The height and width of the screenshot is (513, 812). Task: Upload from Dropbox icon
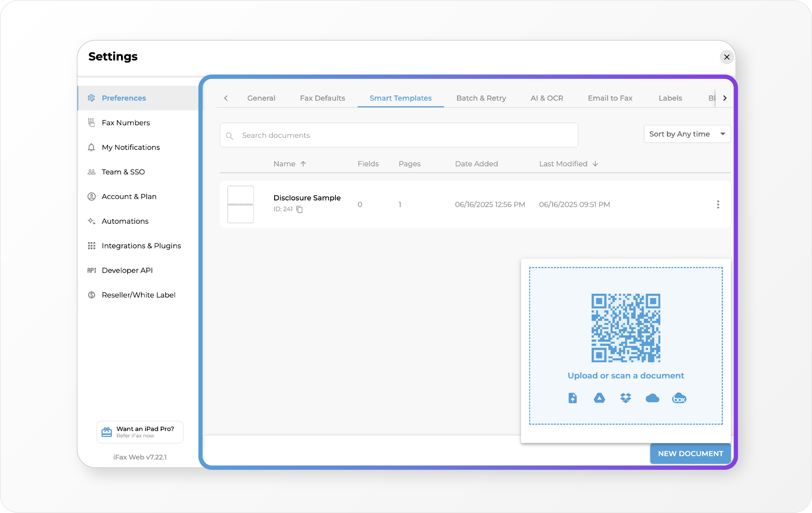click(x=625, y=398)
